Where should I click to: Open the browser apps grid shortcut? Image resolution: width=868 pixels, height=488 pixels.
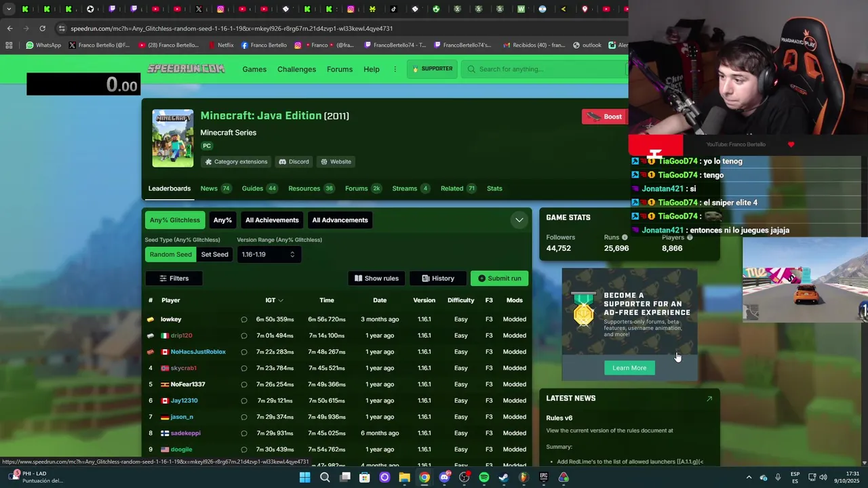pos(9,45)
